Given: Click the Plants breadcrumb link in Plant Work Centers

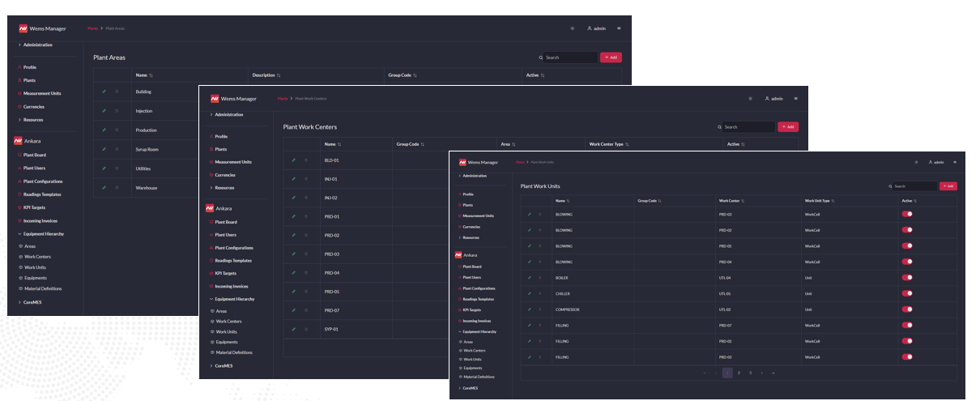Looking at the screenshot, I should (x=283, y=99).
